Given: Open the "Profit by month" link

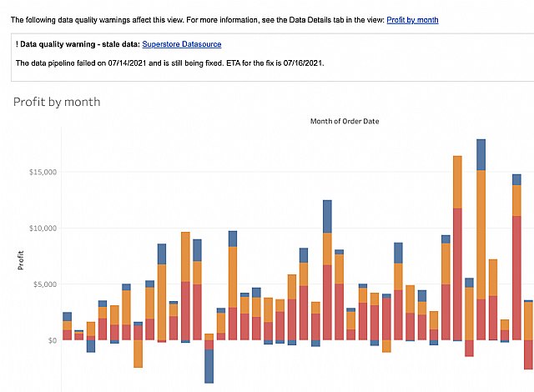Looking at the screenshot, I should pyautogui.click(x=412, y=19).
